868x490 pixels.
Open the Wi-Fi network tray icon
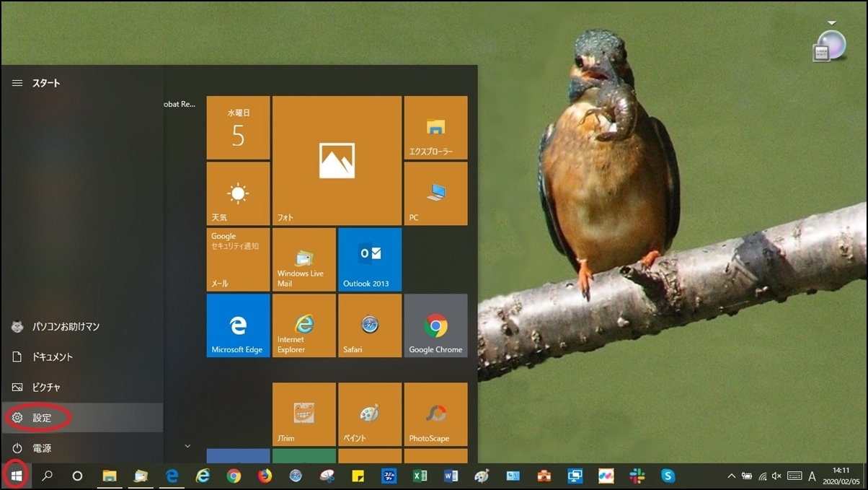pyautogui.click(x=763, y=476)
